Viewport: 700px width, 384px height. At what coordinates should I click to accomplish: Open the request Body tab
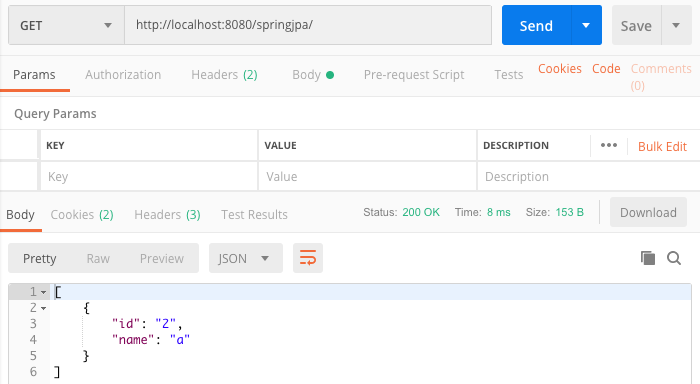(313, 75)
